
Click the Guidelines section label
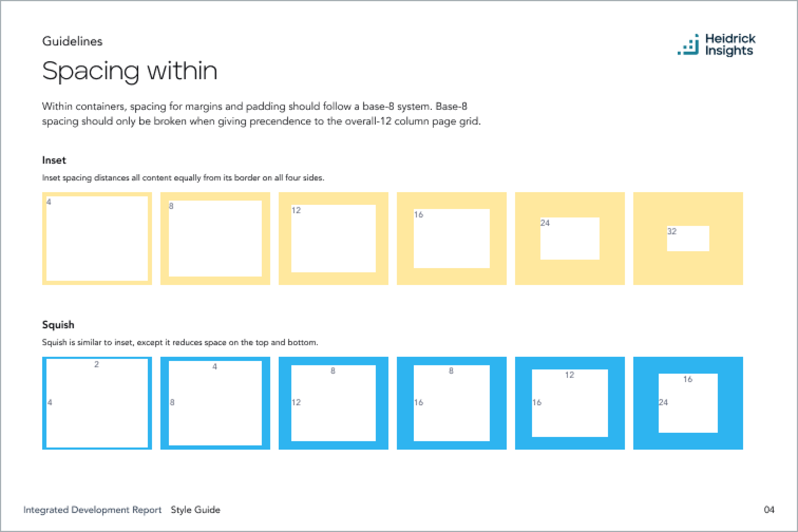point(72,41)
